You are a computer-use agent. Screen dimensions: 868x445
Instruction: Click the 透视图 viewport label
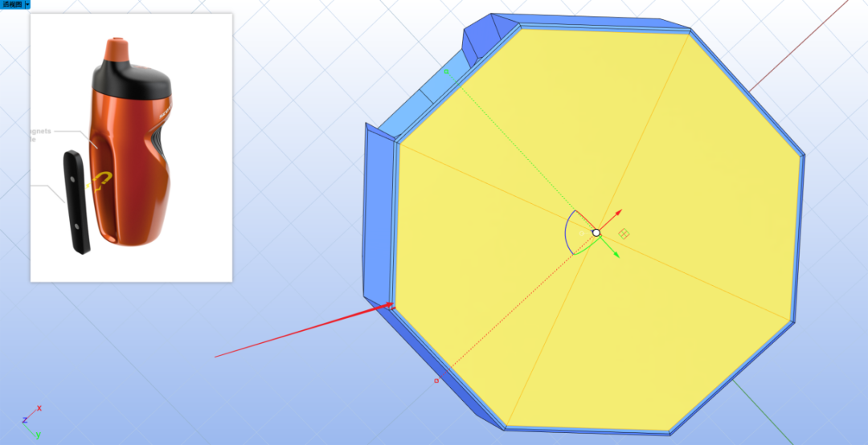(x=12, y=4)
